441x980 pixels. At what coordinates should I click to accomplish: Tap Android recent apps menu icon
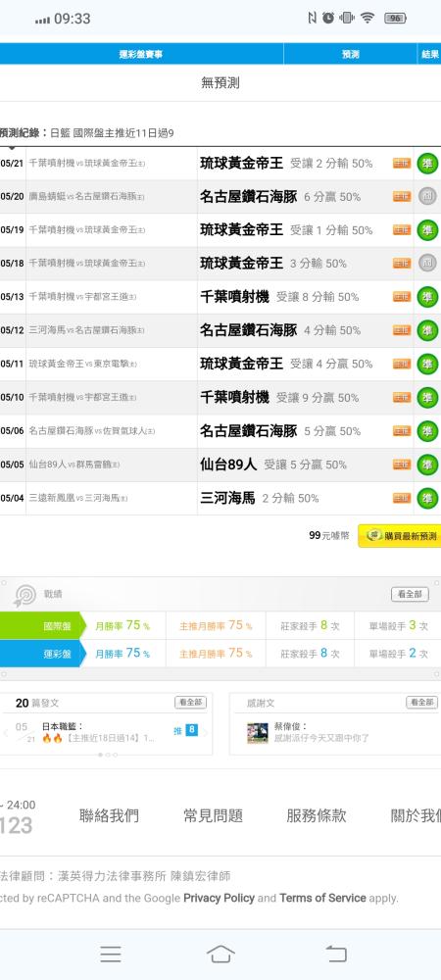[111, 954]
